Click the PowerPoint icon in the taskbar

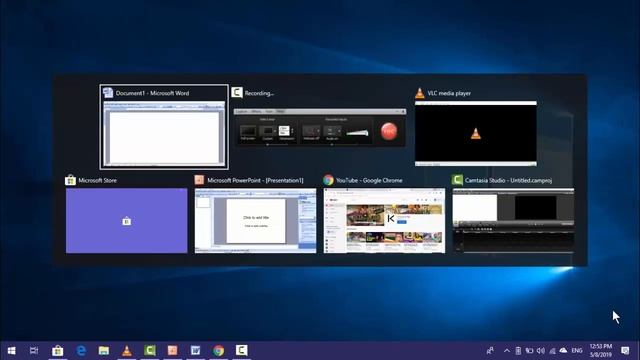pyautogui.click(x=173, y=351)
